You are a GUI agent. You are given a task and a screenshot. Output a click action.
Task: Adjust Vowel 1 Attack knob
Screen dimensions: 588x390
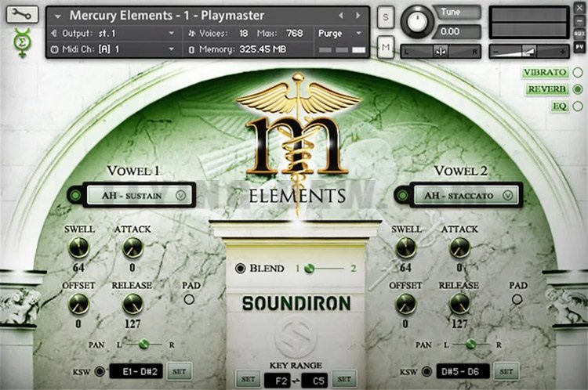[x=132, y=247]
